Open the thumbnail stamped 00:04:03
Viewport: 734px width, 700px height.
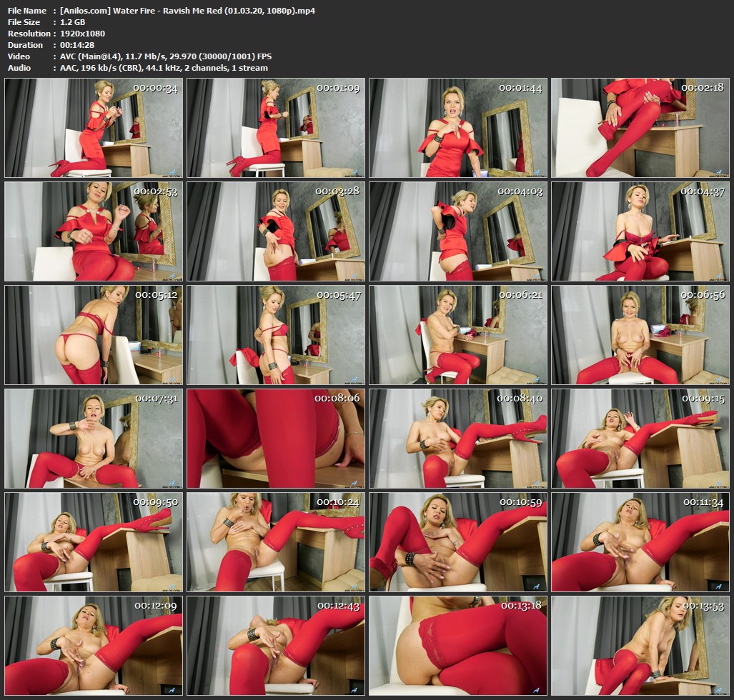[x=458, y=231]
